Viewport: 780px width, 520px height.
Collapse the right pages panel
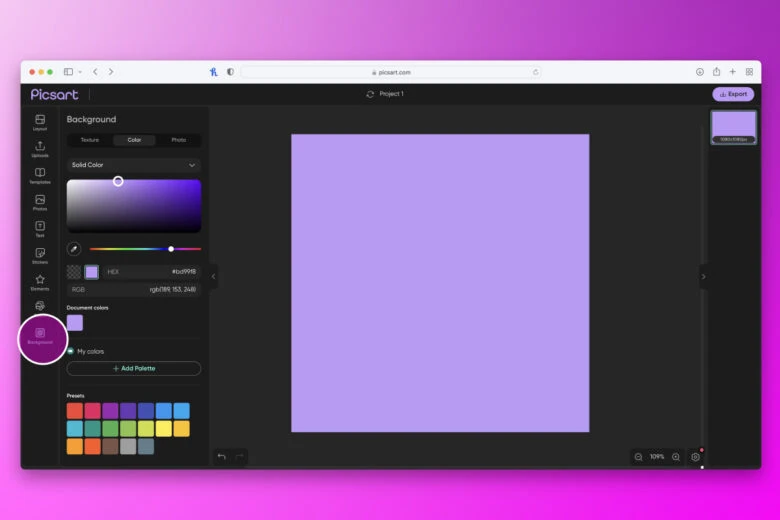pyautogui.click(x=703, y=276)
